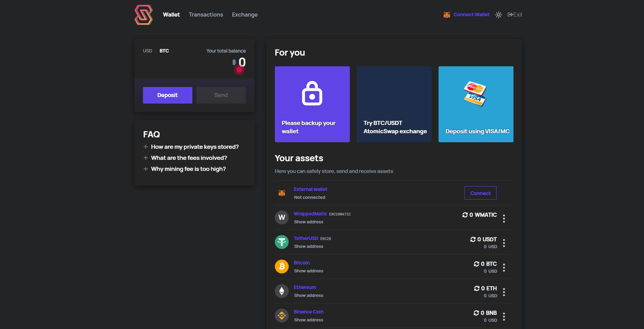The width and height of the screenshot is (644, 329).
Task: Select BTC as the balance currency
Action: coord(164,51)
